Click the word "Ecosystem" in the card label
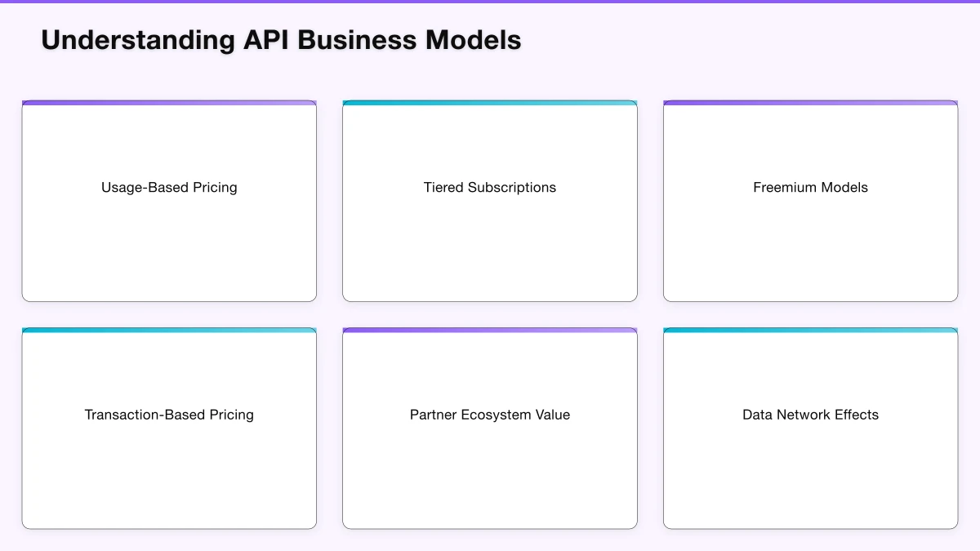Screen dimensions: 980x551 tap(494, 415)
